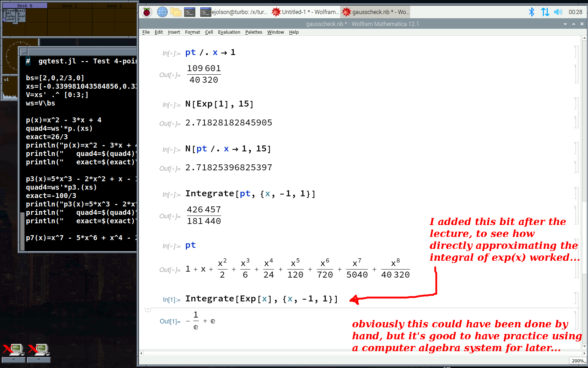Switch to the Untitled-1 Wolfram taskbar window
The width and height of the screenshot is (588, 368).
pyautogui.click(x=305, y=12)
